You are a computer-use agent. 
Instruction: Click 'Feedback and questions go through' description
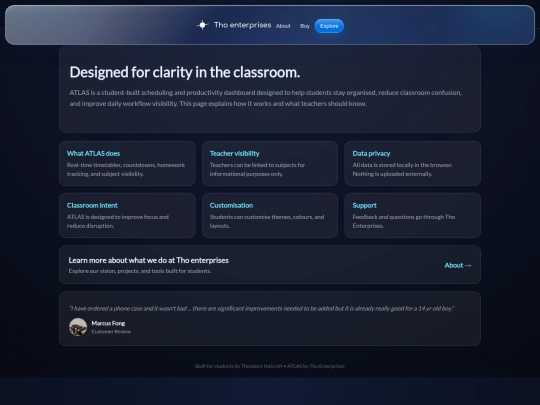pos(404,221)
